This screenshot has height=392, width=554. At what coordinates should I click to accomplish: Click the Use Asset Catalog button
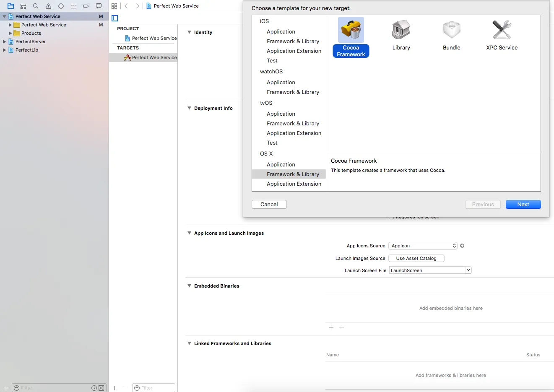416,258
